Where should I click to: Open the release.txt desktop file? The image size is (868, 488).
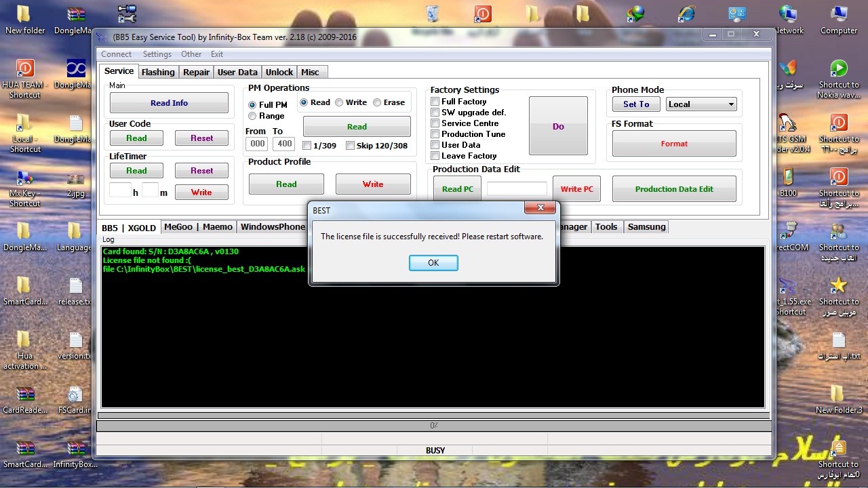click(75, 291)
